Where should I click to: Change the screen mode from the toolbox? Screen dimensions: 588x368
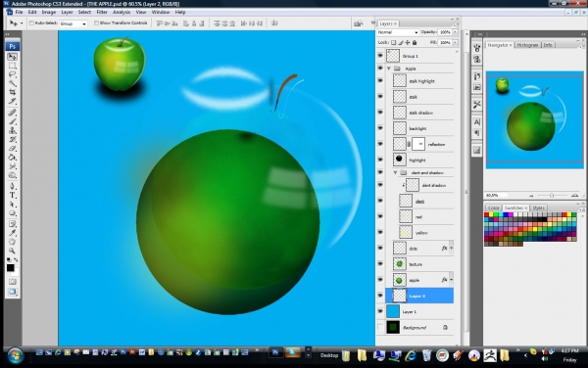pyautogui.click(x=13, y=292)
